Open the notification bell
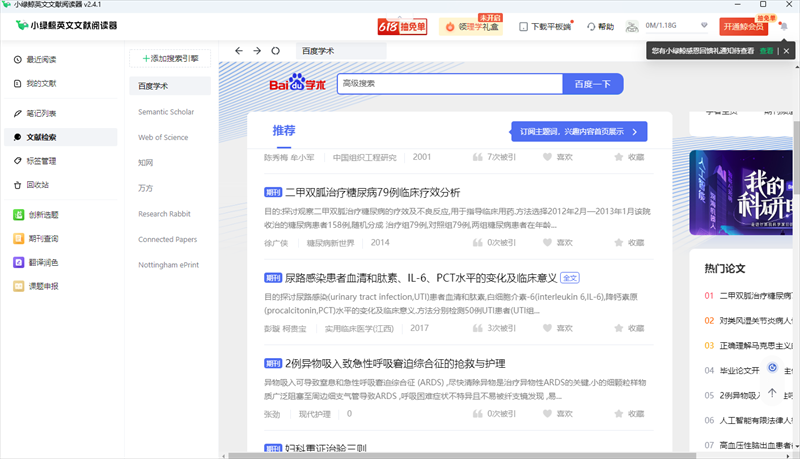The image size is (800, 459). [783, 26]
